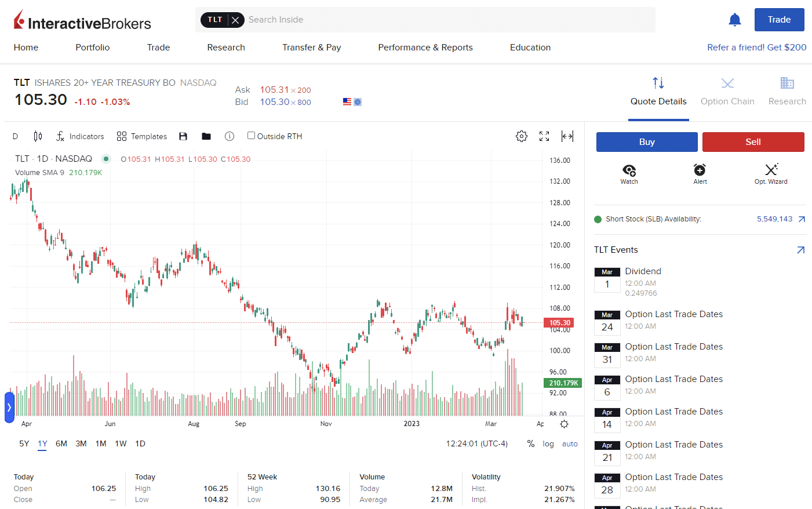Open chart timezone 12:24:01 (UTC-4)
The image size is (812, 509).
click(476, 444)
